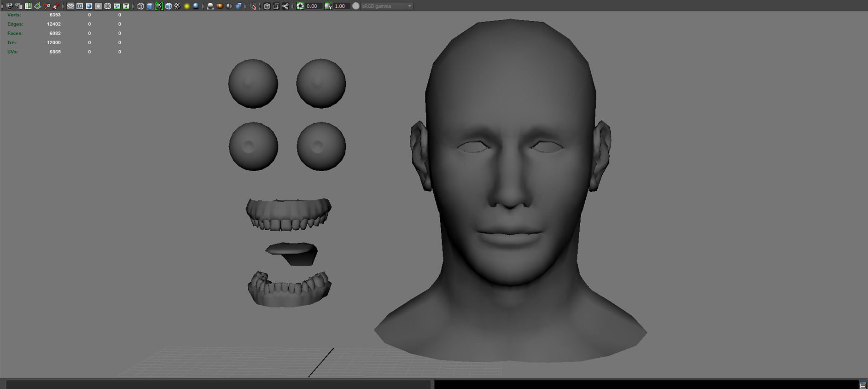Click the Edges: label in HUD
Viewport: 868px width, 389px height.
click(x=15, y=24)
